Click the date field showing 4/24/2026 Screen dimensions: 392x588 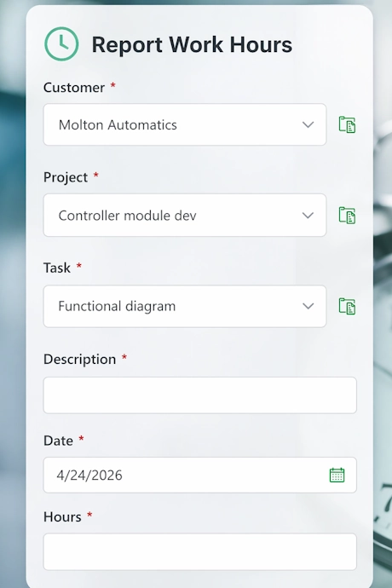pos(200,475)
